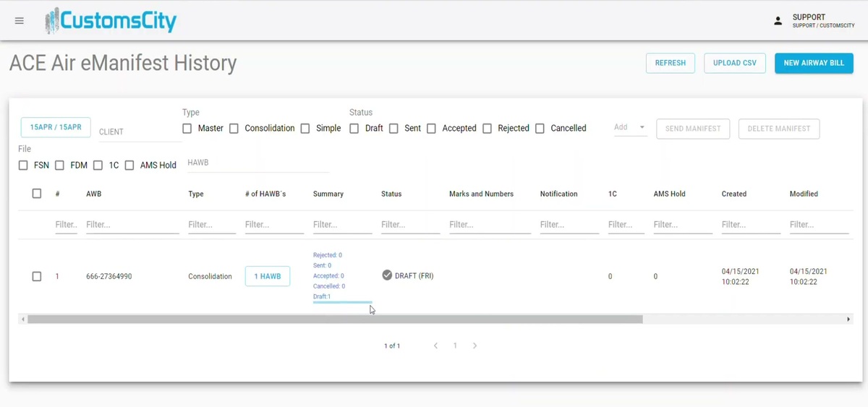868x407 pixels.
Task: Click the Status column filter field
Action: point(410,225)
